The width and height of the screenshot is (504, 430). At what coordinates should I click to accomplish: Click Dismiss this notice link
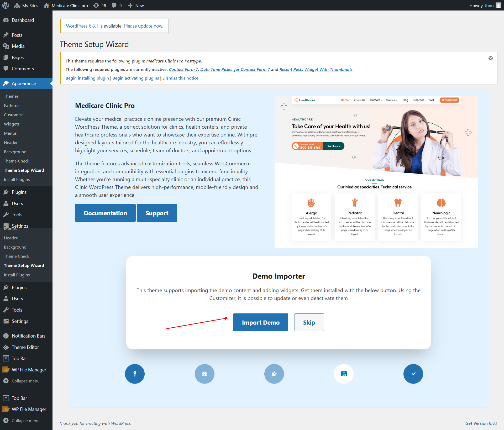tap(180, 78)
